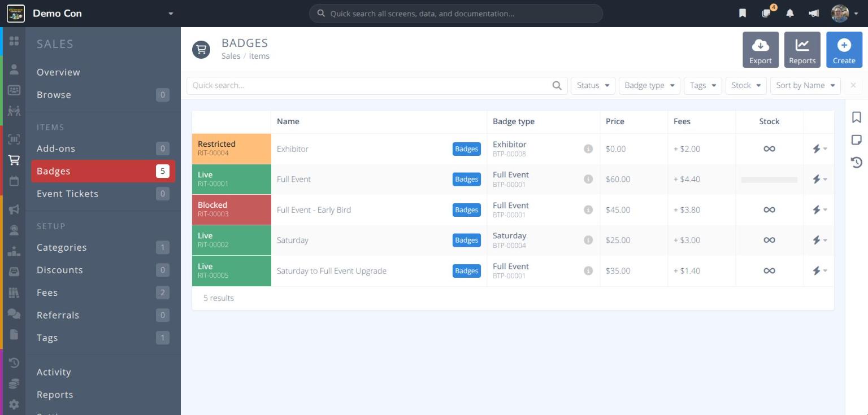Open the Stock filter dropdown
868x415 pixels.
coord(746,85)
